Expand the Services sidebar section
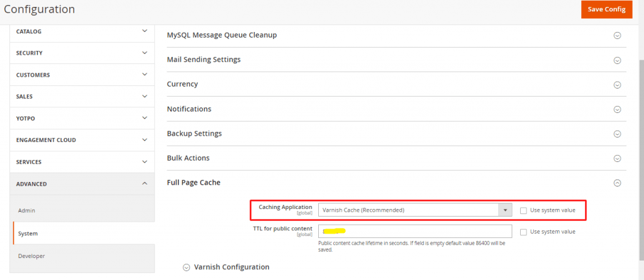Viewport: 644px width, 280px height. [82, 162]
